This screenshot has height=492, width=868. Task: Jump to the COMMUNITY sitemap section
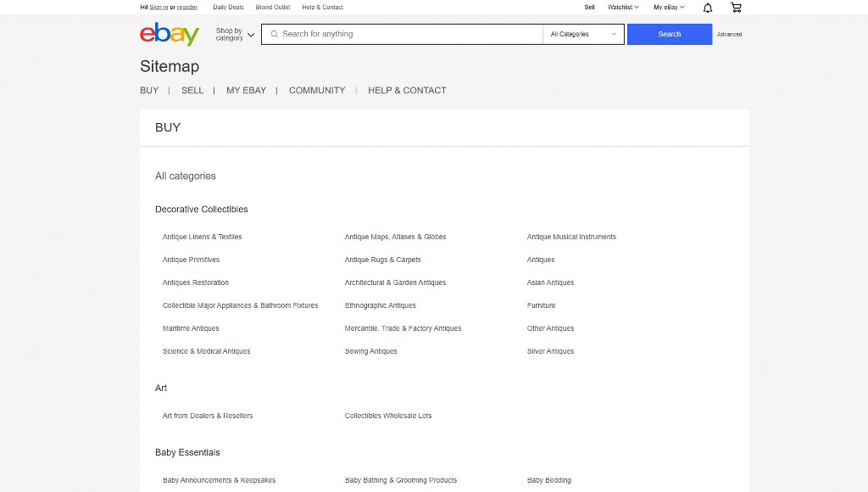[x=317, y=90]
